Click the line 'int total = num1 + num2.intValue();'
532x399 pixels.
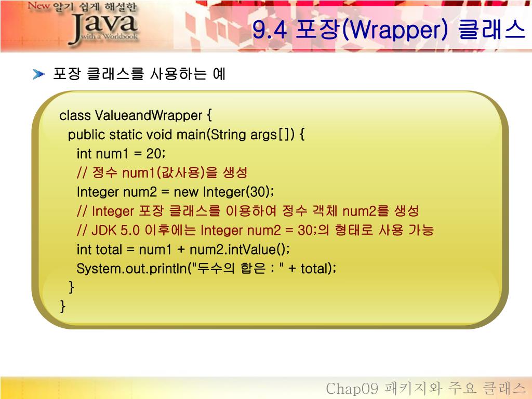[x=183, y=250]
